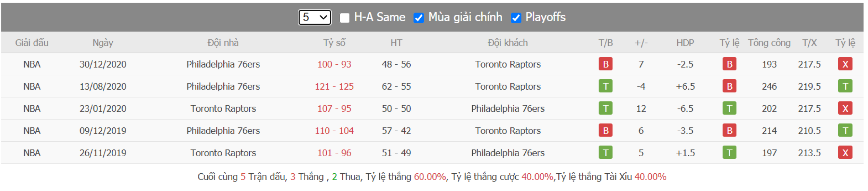This screenshot has width=868, height=191.
Task: Click red X badge for the 30/12/2020 match
Action: 845,64
